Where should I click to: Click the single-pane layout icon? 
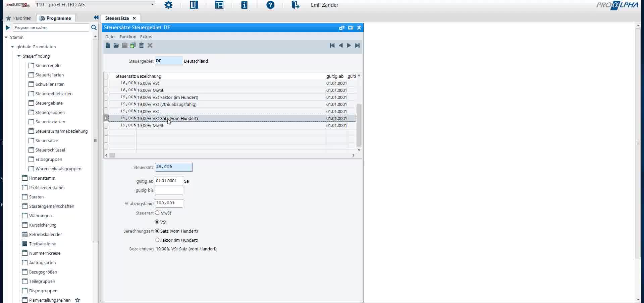pyautogui.click(x=194, y=5)
